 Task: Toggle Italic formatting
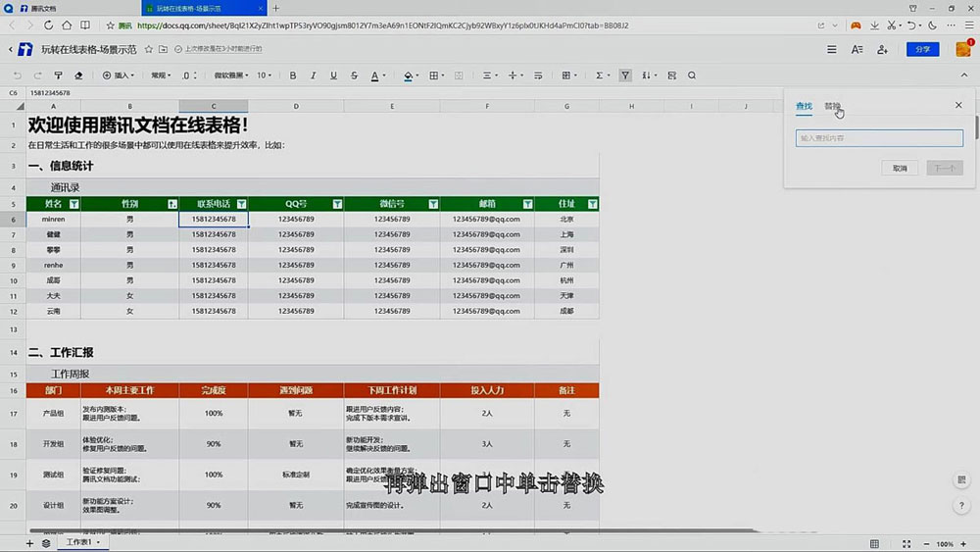click(314, 75)
